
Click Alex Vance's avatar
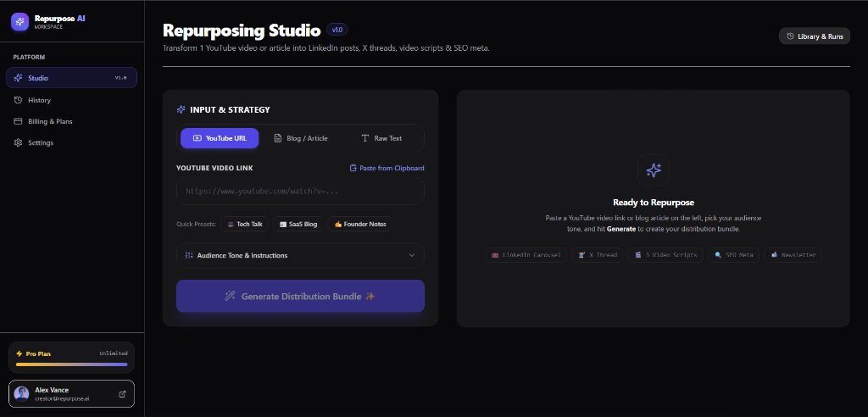tap(21, 394)
